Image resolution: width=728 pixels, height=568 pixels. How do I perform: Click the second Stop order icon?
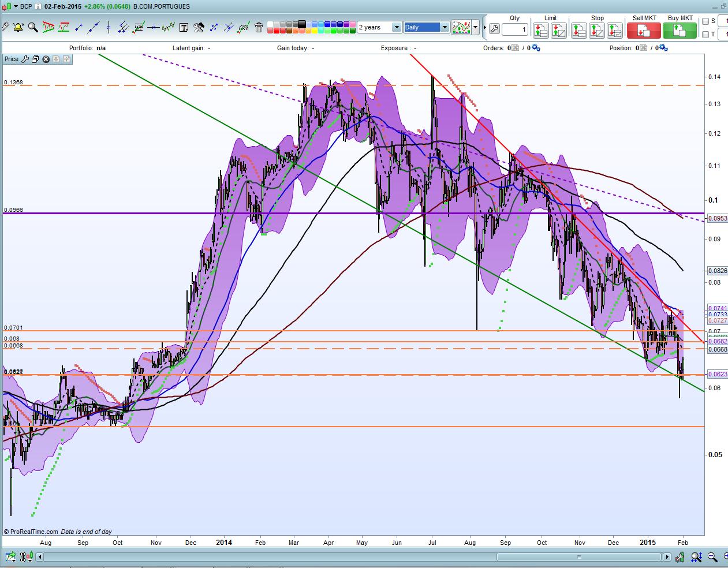pos(597,30)
